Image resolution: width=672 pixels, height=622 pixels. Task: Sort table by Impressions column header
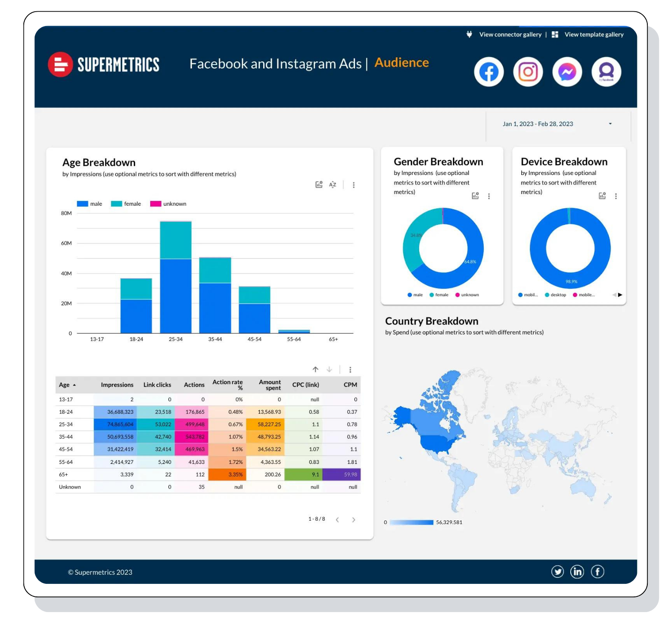[117, 385]
